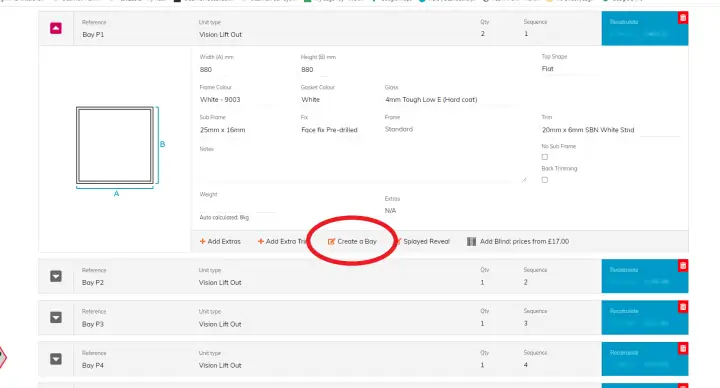Image resolution: width=720 pixels, height=388 pixels.
Task: Tick the Back Trimming checkbox
Action: coord(545,180)
